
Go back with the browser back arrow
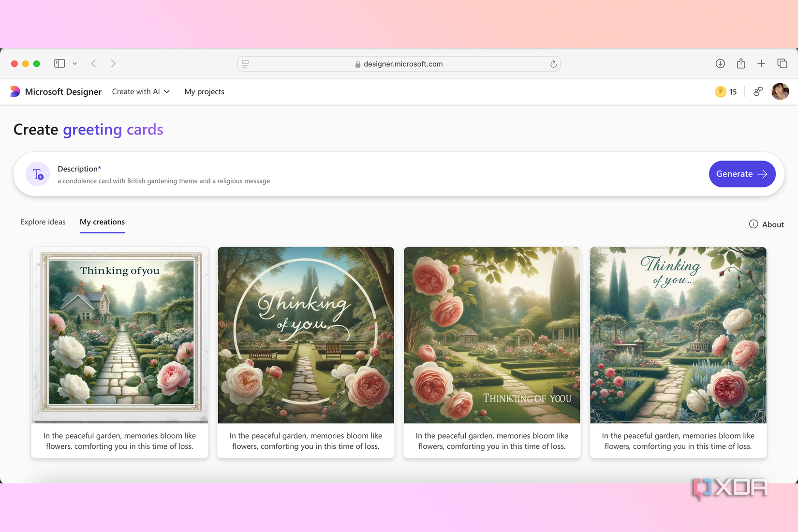click(x=94, y=63)
